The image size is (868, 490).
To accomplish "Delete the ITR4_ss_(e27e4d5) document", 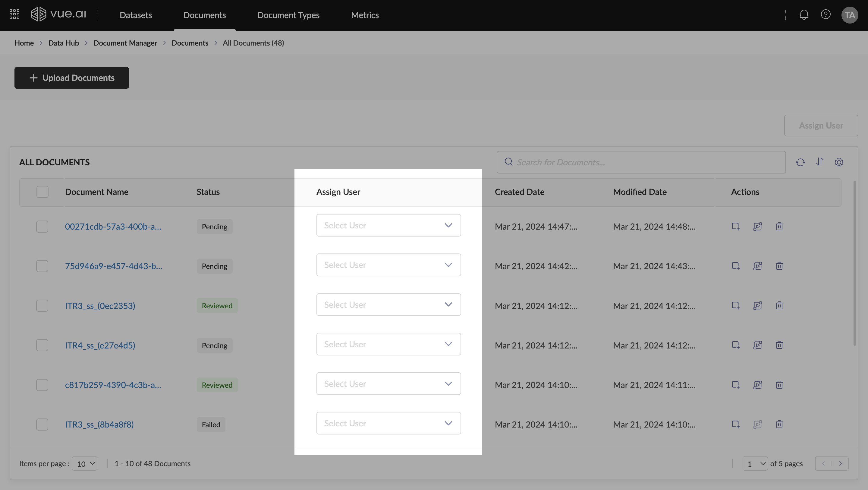I will (x=779, y=345).
